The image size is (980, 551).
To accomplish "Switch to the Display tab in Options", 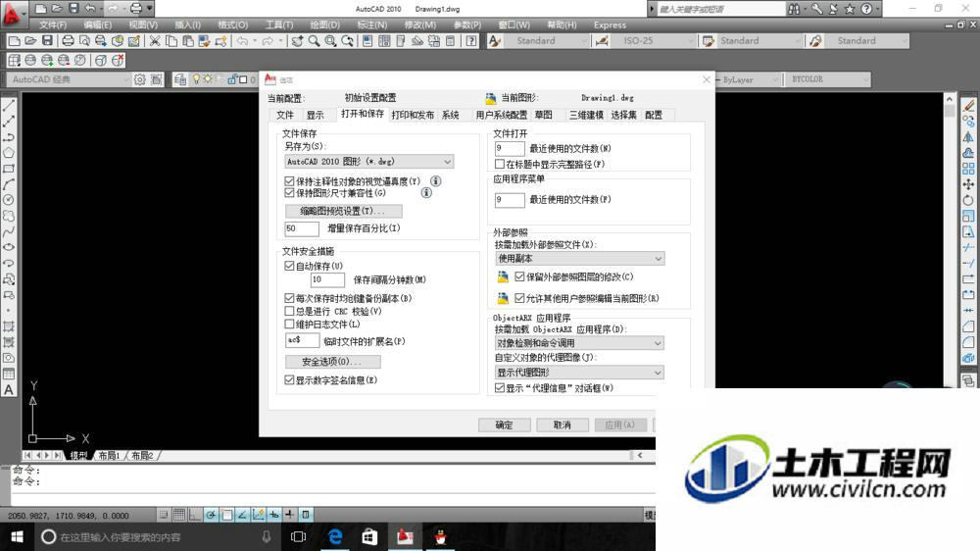I will (316, 115).
